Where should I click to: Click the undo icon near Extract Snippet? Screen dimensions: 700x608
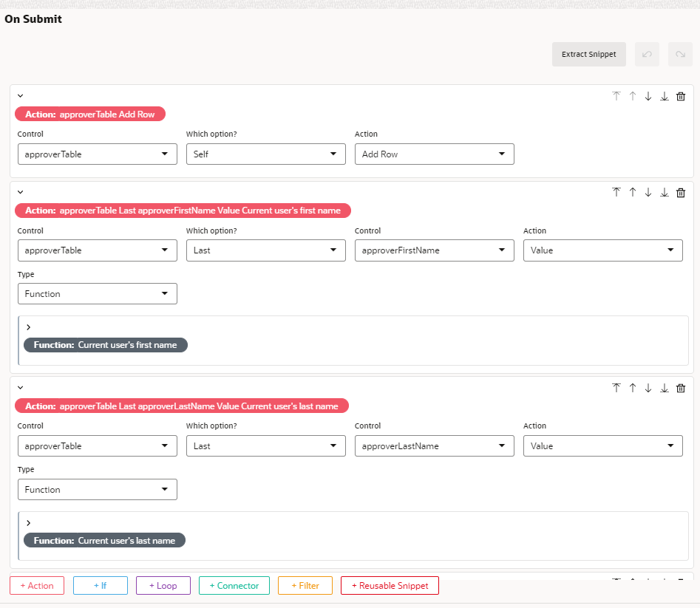(647, 54)
